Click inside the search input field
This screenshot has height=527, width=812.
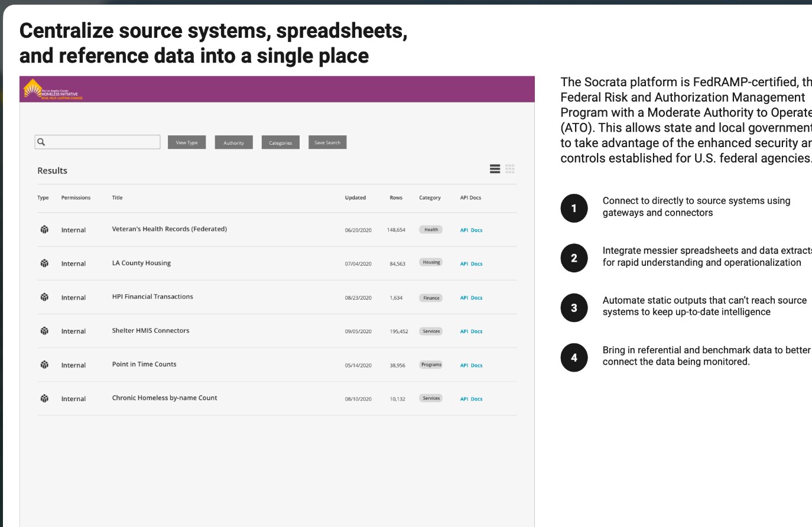(x=98, y=142)
